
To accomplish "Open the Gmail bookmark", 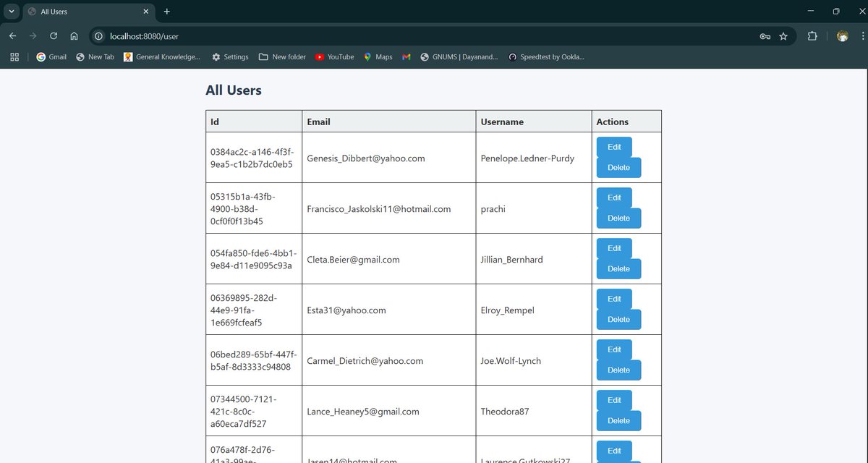I will tap(51, 56).
